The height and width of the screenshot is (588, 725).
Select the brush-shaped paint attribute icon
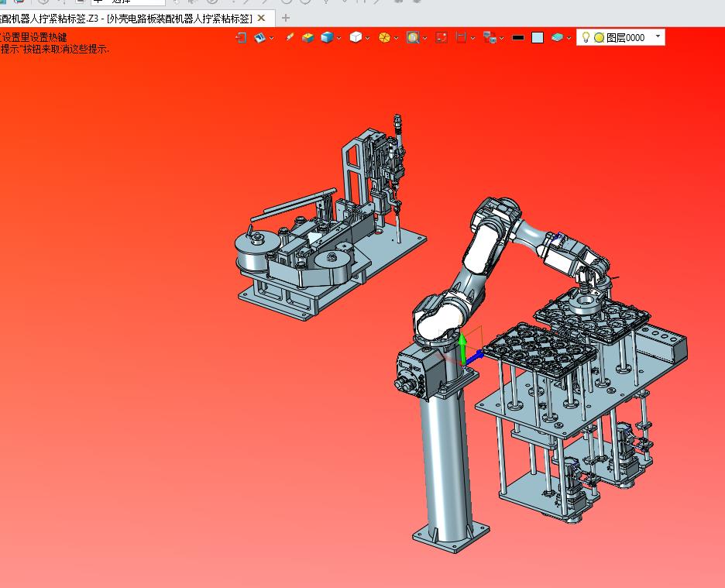coord(290,37)
